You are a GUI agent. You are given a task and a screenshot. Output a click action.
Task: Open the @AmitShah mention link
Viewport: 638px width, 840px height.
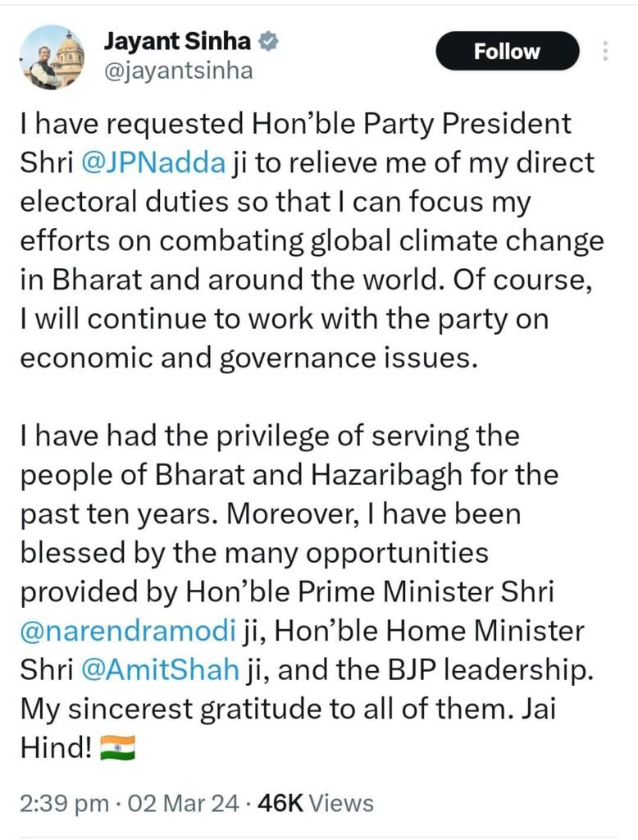(x=162, y=670)
